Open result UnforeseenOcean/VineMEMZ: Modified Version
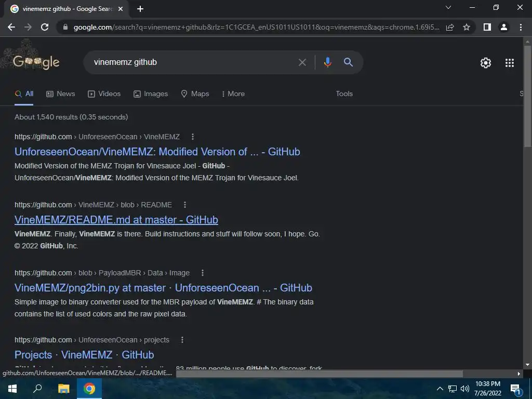The height and width of the screenshot is (399, 532). click(157, 152)
